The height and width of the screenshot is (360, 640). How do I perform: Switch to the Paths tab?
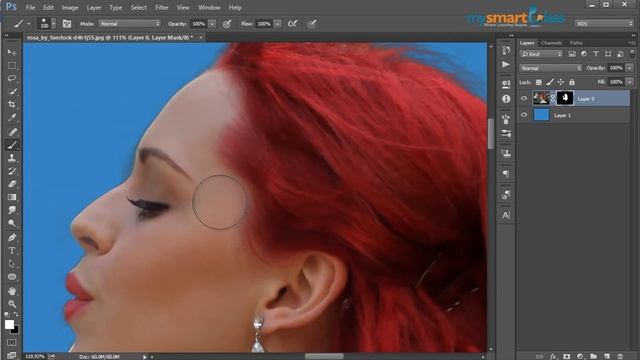(x=576, y=42)
